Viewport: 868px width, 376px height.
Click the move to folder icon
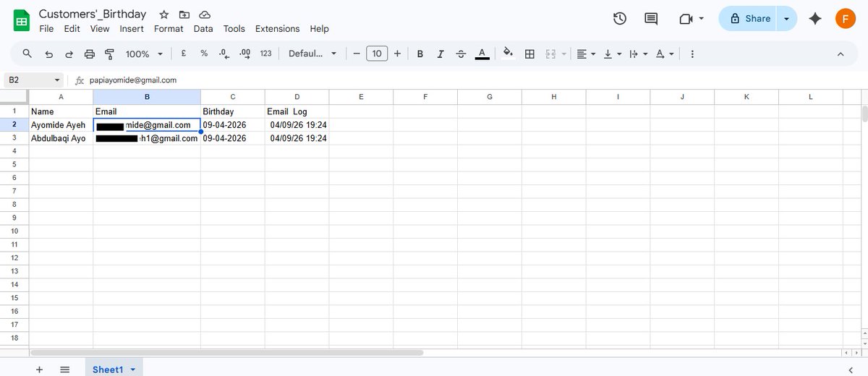click(x=184, y=14)
